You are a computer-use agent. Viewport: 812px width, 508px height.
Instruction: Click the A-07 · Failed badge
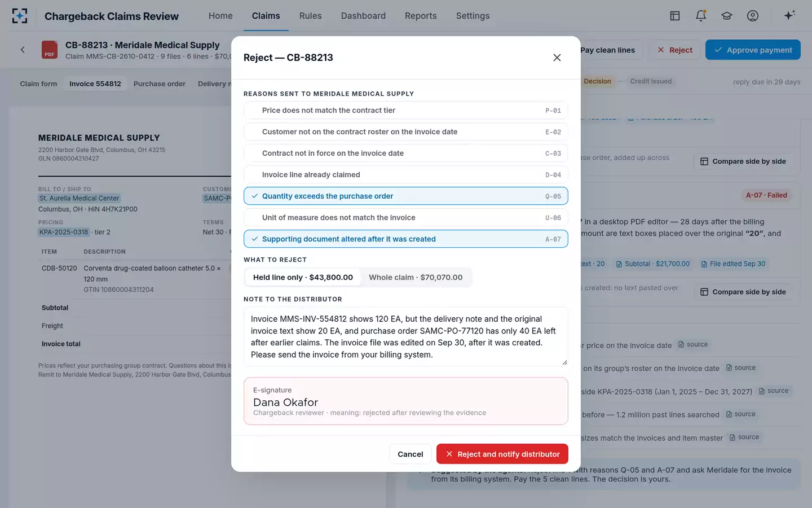coord(766,195)
